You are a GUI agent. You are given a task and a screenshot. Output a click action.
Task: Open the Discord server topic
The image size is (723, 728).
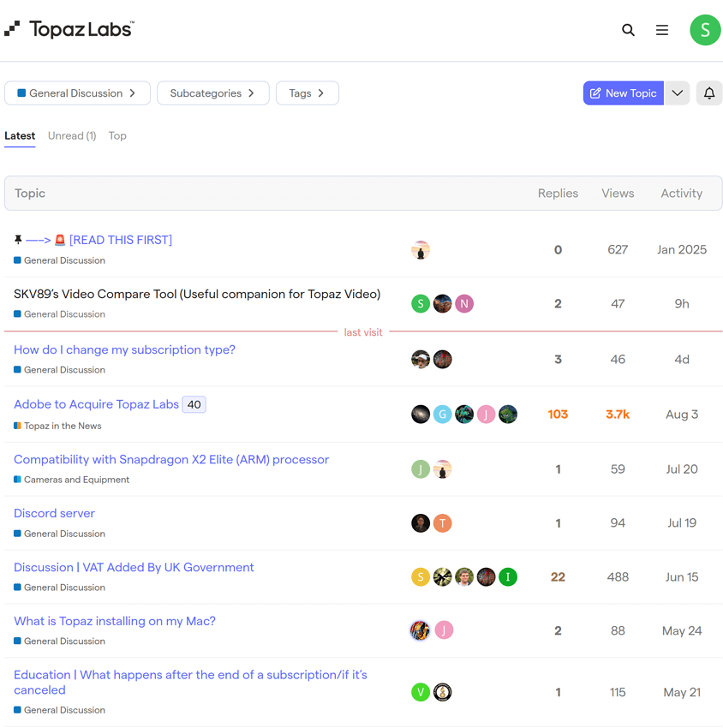54,513
